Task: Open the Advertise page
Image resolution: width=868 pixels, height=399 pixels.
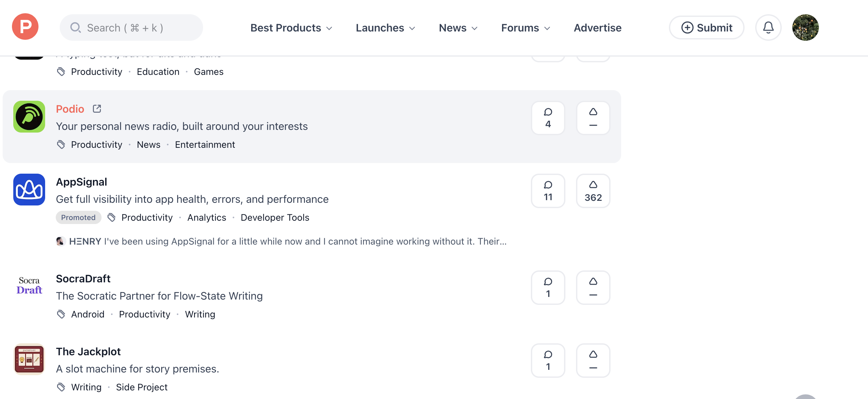Action: [598, 28]
